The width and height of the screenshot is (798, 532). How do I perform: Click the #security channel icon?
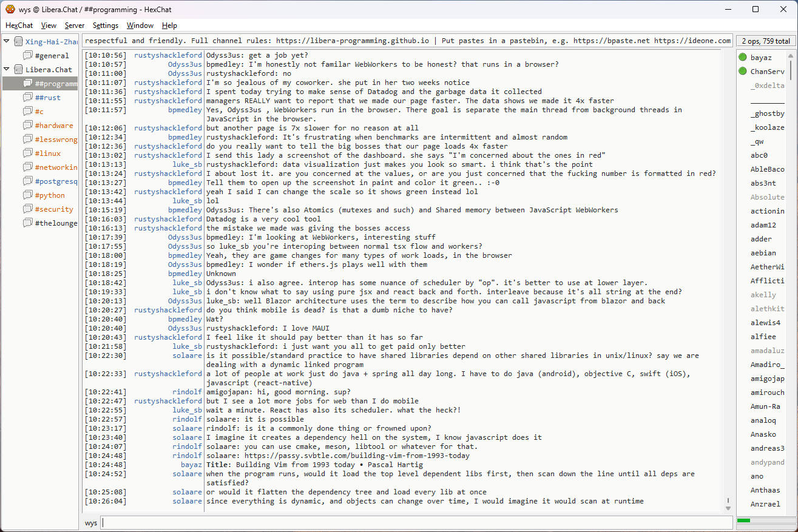[28, 209]
